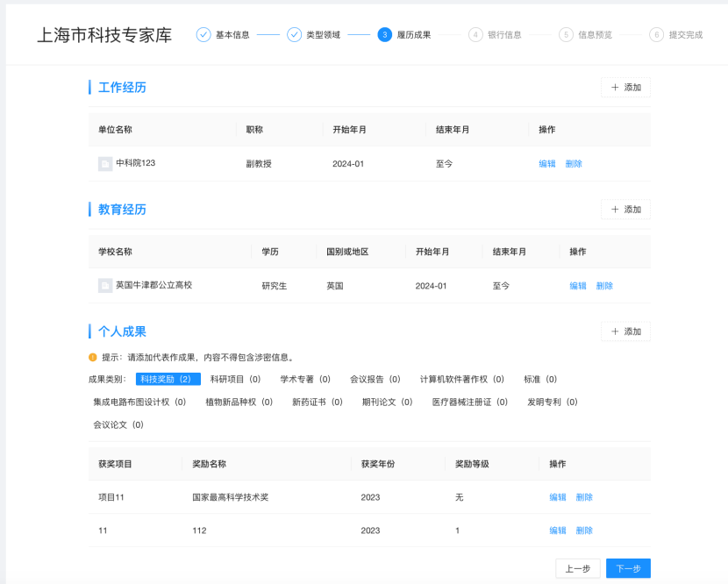Select the 科技奖励 (2) category tab
The image size is (728, 584).
click(x=168, y=379)
